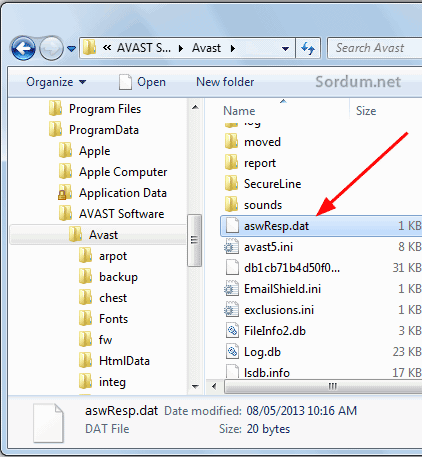Focus the Search Avast field
This screenshot has width=422, height=457.
tap(375, 48)
